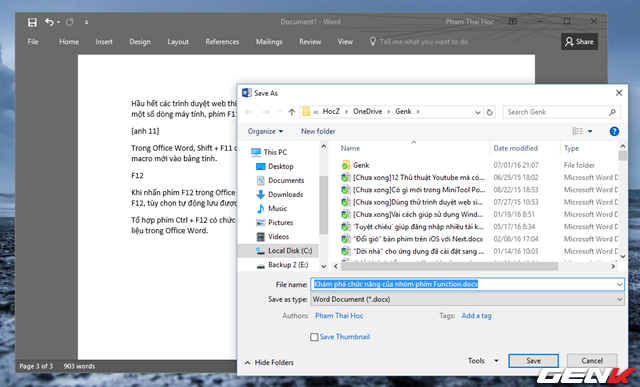
Task: Click the Undo arrow in Word's title bar
Action: 49,22
